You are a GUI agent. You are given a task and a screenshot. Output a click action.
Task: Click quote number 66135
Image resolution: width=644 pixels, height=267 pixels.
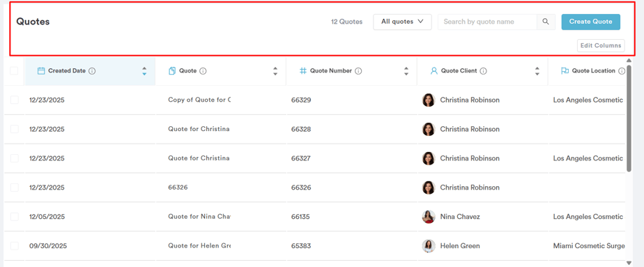coord(300,217)
